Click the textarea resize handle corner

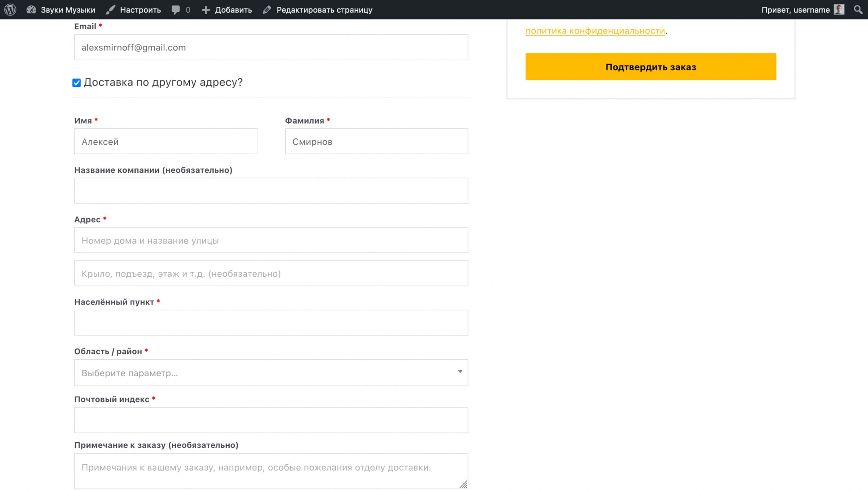pyautogui.click(x=464, y=484)
